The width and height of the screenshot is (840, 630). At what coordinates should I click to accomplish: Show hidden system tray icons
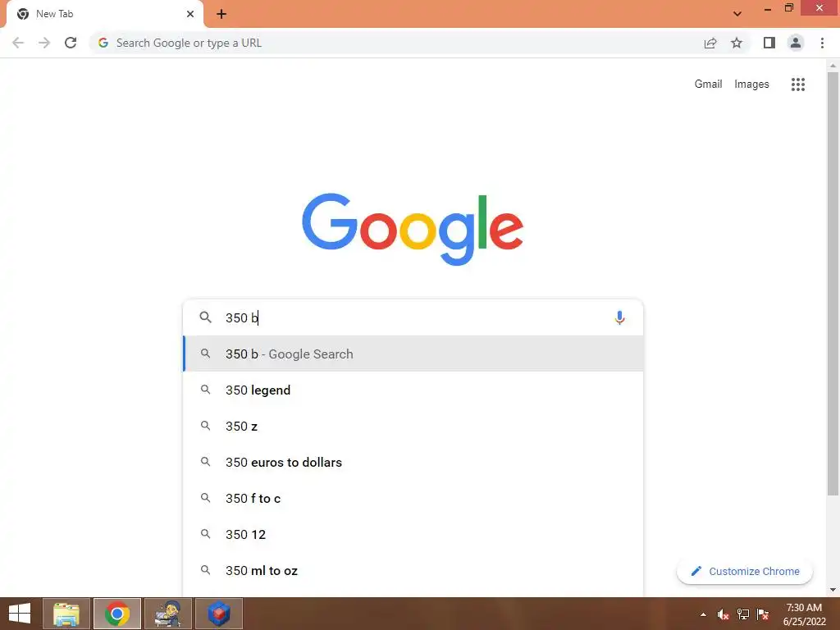pos(703,614)
